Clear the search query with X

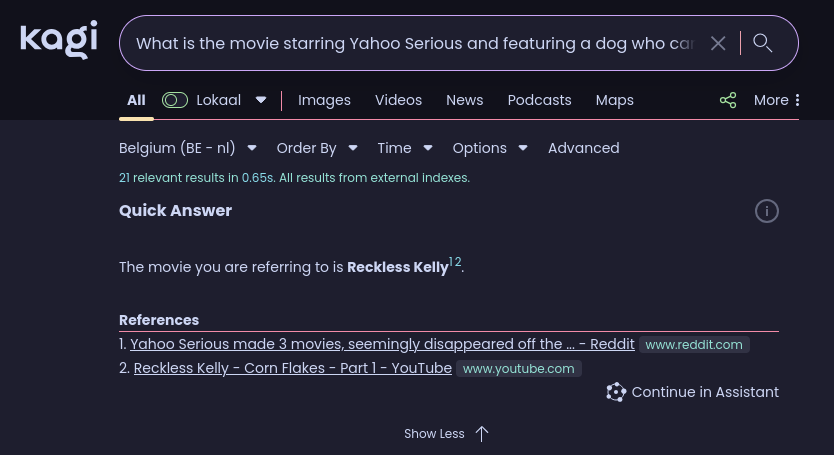coord(718,43)
